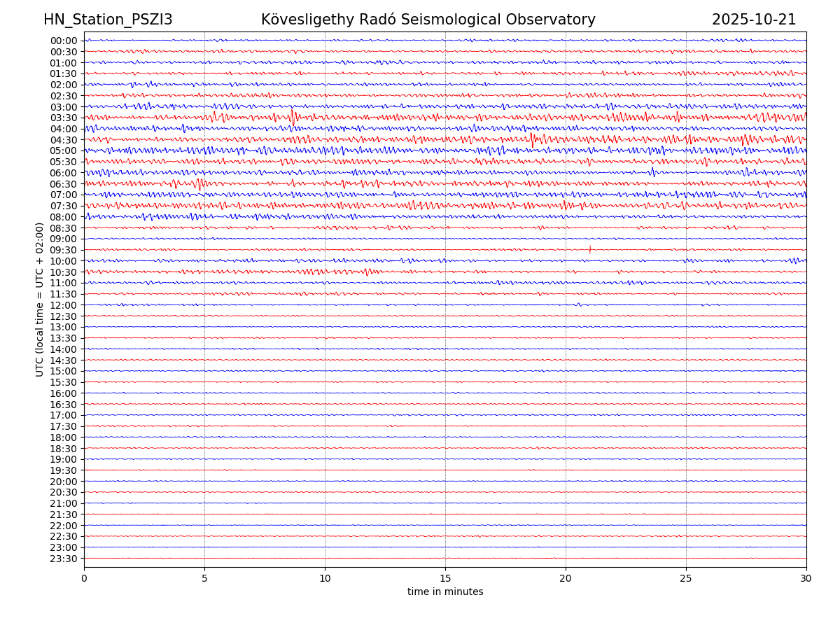The width and height of the screenshot is (840, 630).
Task: Click the x-axis tick label 5
Action: (x=204, y=578)
